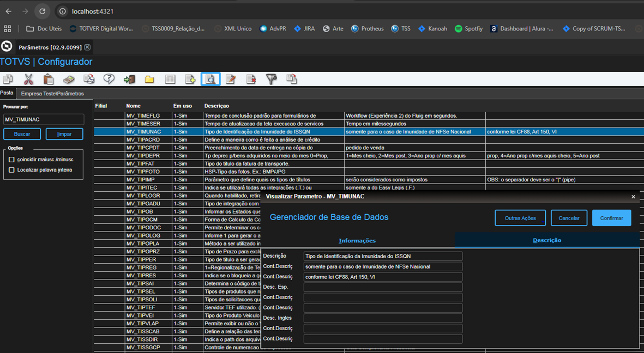Toggle 'Localizar palavra inteira' checkbox

[11, 170]
